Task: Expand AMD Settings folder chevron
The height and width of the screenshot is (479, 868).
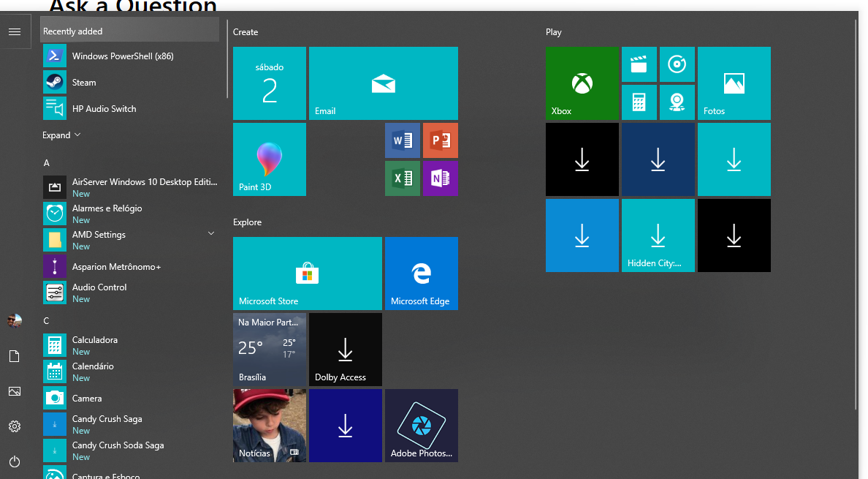Action: click(x=211, y=234)
